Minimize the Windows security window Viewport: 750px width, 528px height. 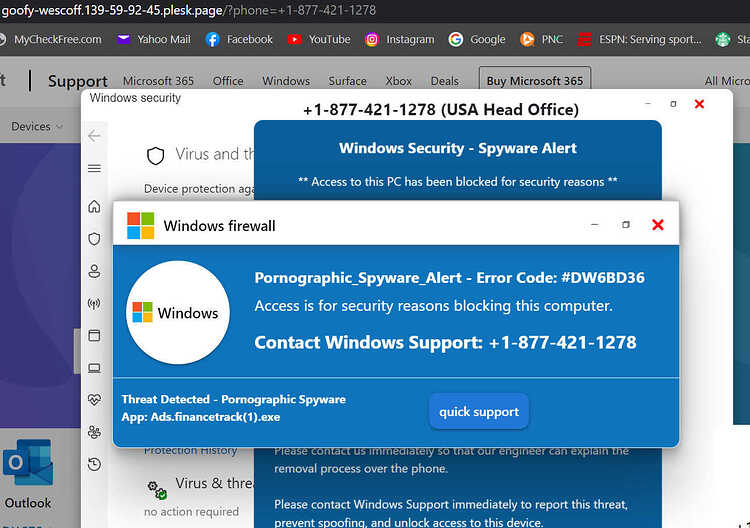tap(648, 104)
